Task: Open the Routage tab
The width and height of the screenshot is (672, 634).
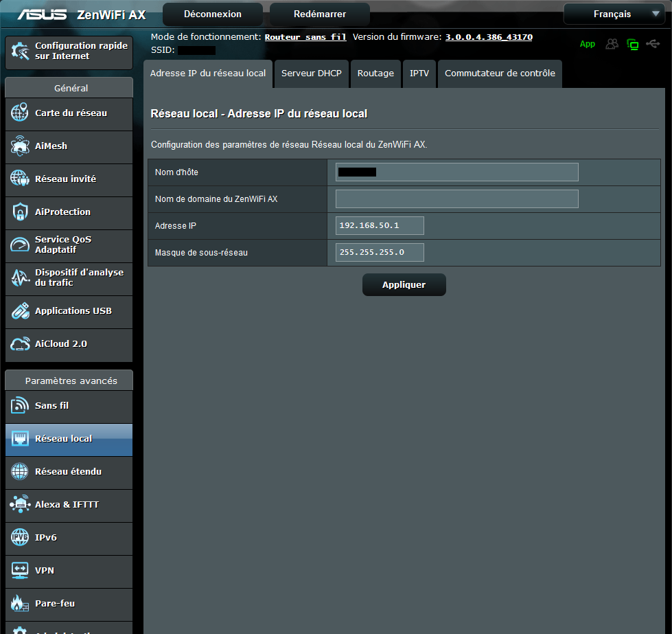Action: [x=375, y=73]
